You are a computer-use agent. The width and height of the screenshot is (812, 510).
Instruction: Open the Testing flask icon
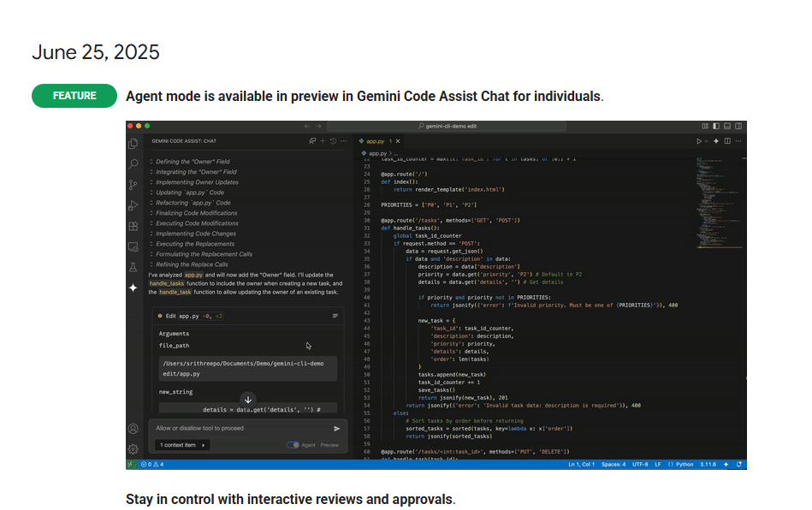tap(133, 267)
